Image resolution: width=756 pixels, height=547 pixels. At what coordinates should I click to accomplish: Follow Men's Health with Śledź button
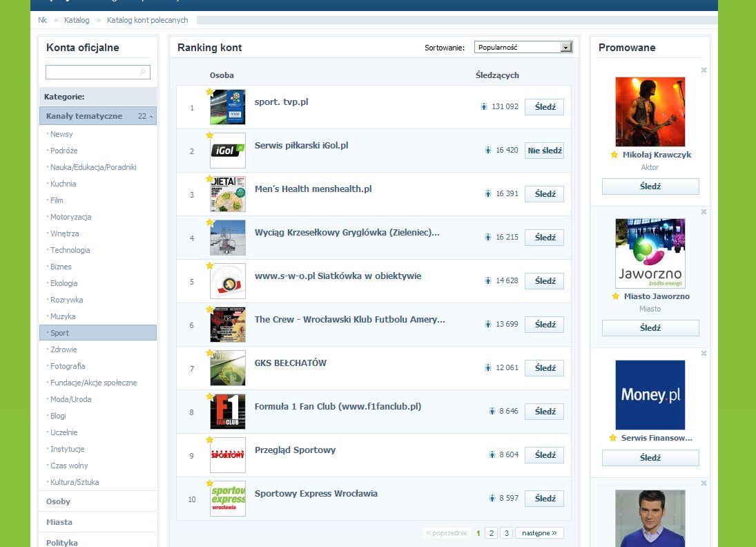(544, 194)
